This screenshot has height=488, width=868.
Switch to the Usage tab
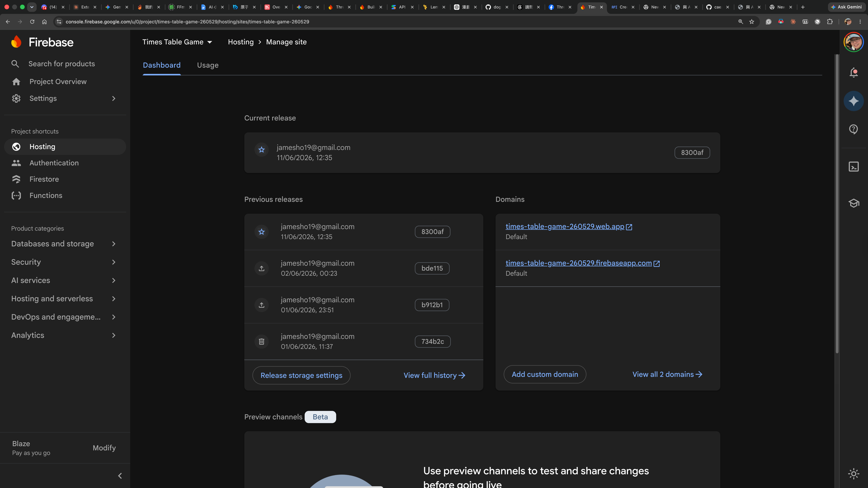(x=208, y=65)
